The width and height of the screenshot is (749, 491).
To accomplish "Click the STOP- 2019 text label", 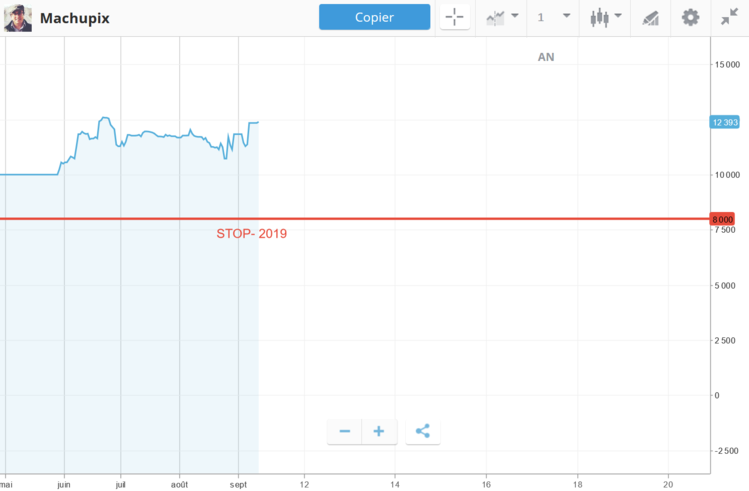I will pyautogui.click(x=252, y=234).
